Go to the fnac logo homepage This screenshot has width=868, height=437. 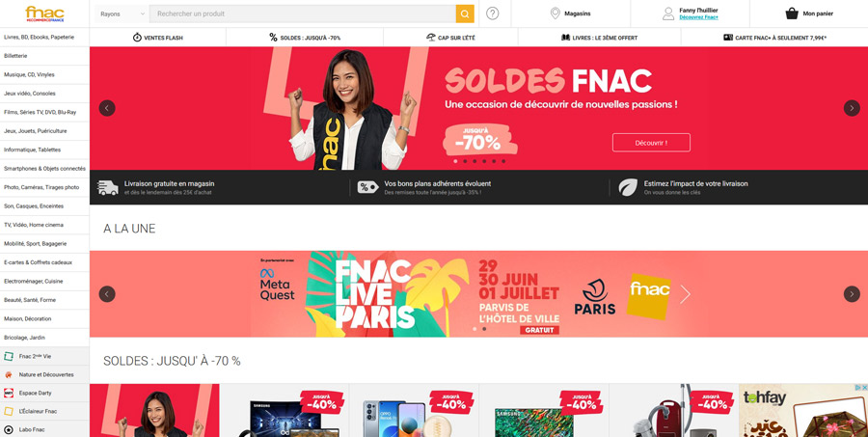(x=44, y=14)
